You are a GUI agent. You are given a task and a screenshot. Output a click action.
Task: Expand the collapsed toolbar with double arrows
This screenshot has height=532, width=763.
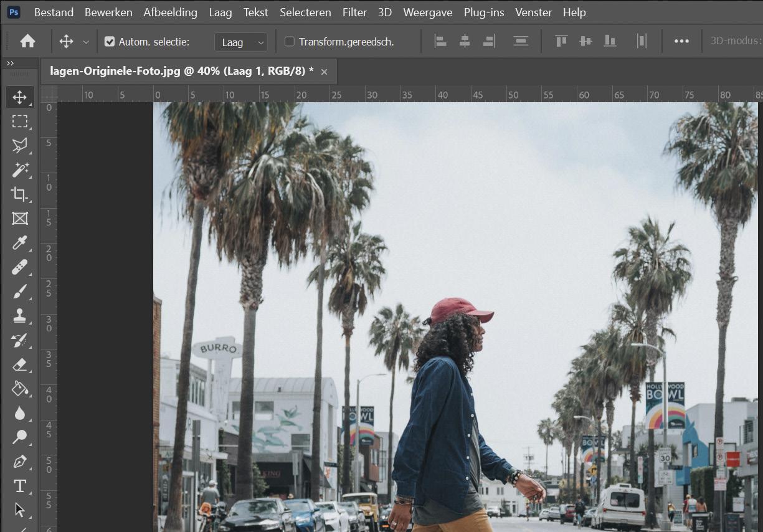click(10, 63)
